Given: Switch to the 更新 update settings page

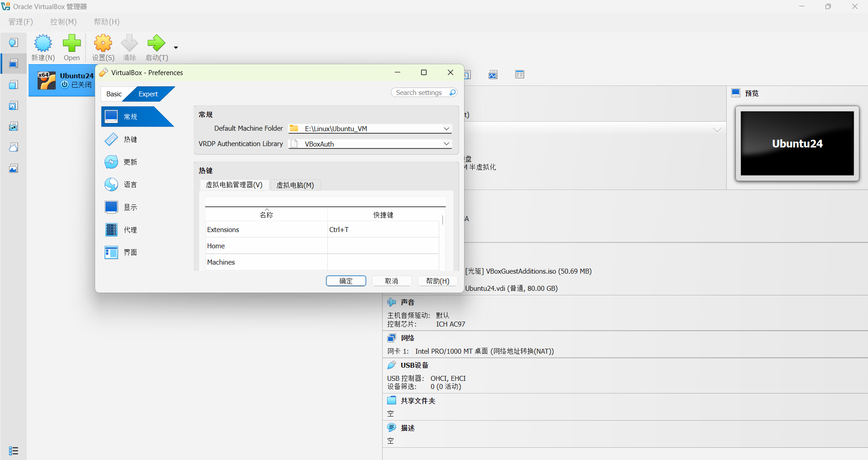Looking at the screenshot, I should (x=131, y=161).
